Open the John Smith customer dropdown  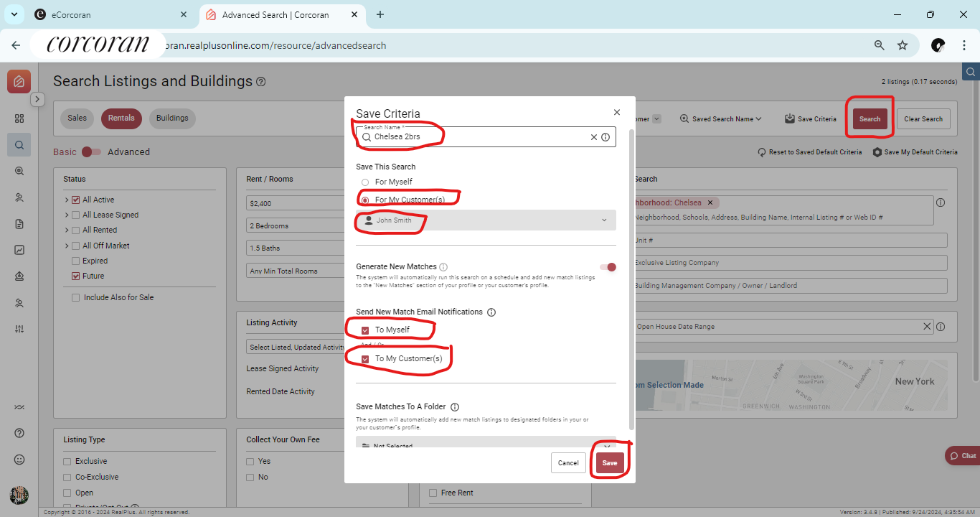[486, 220]
